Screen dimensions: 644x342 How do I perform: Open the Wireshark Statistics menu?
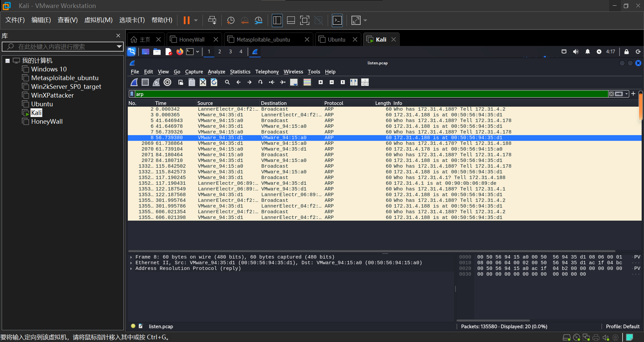[240, 72]
